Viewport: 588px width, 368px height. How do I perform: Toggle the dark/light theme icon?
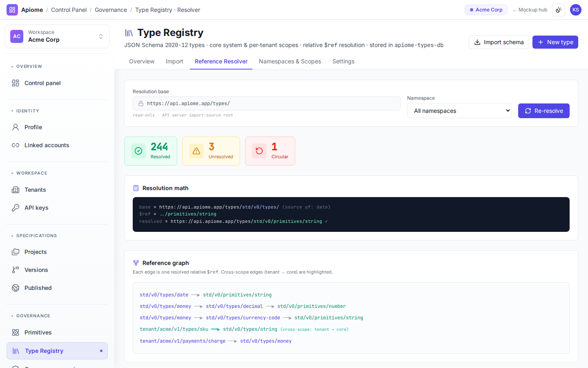coord(559,10)
